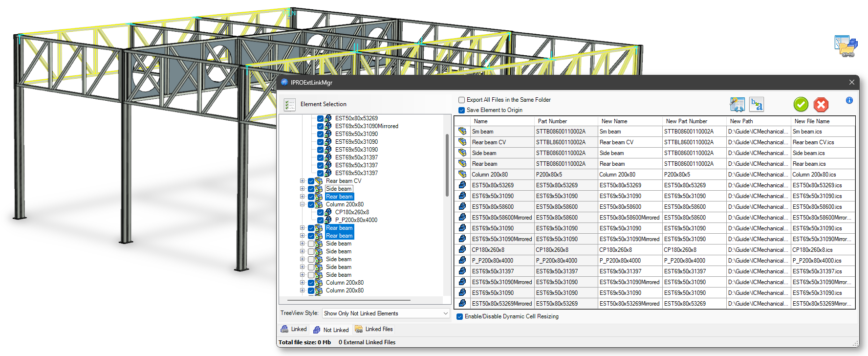
Task: Switch to the Not Linked tab
Action: 331,330
